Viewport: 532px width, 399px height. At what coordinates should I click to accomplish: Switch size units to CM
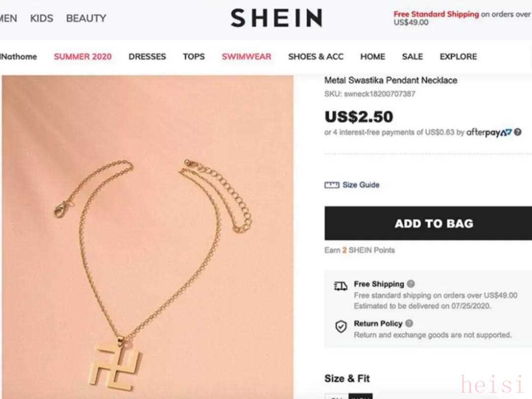click(336, 397)
